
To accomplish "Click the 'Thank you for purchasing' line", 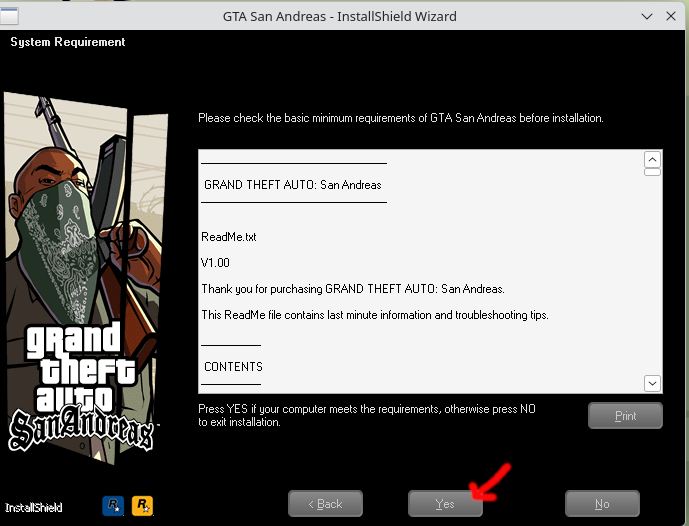I will tap(353, 289).
